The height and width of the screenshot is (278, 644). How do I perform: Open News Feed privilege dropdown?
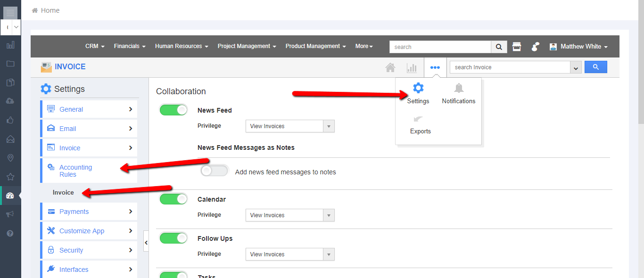290,126
